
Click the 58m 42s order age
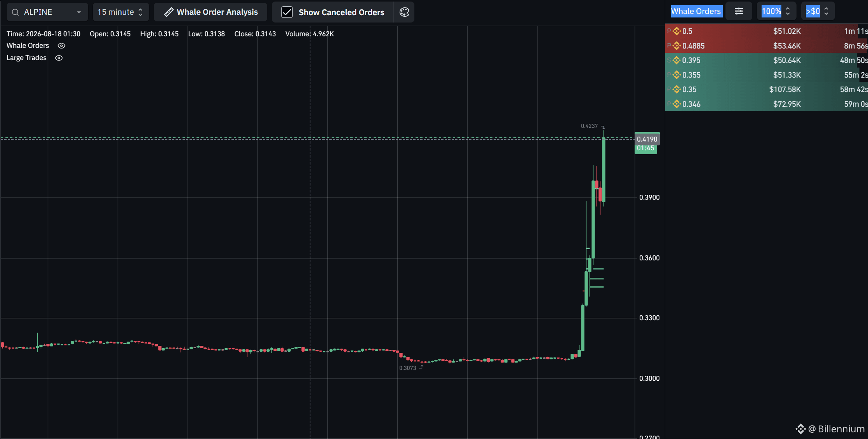[x=854, y=89]
